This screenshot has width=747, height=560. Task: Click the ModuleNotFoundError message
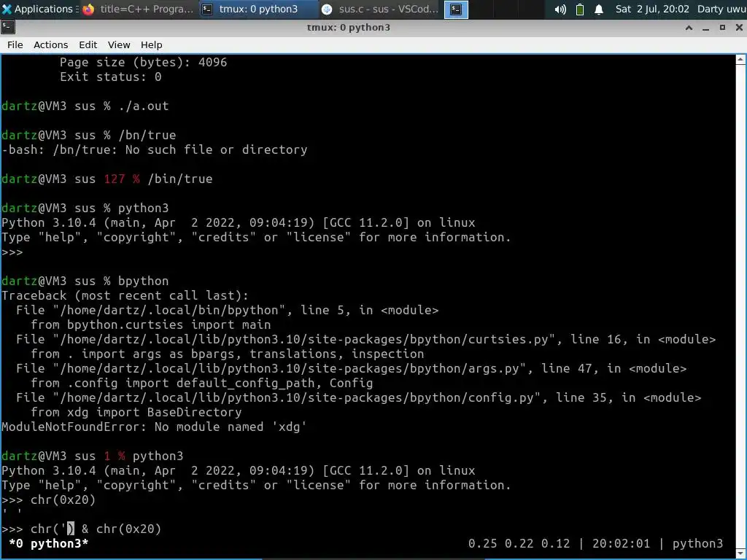[x=154, y=427]
